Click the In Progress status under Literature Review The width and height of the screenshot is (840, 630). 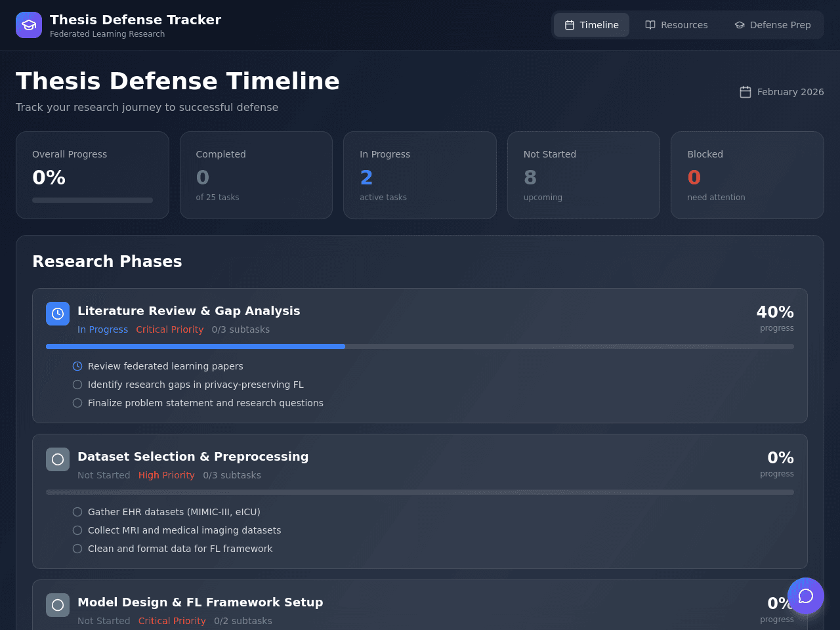coord(102,329)
